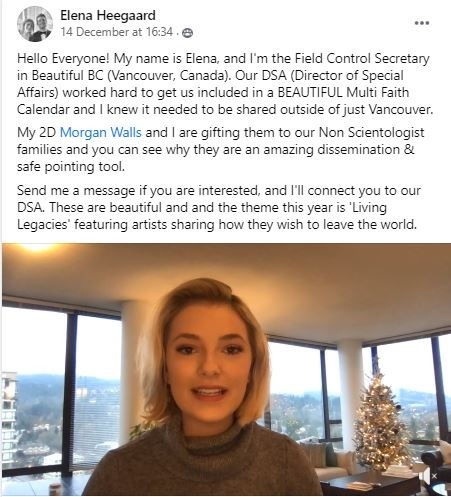This screenshot has height=497, width=451.
Task: Open the tagged Morgan Walls profile link
Action: pyautogui.click(x=101, y=133)
